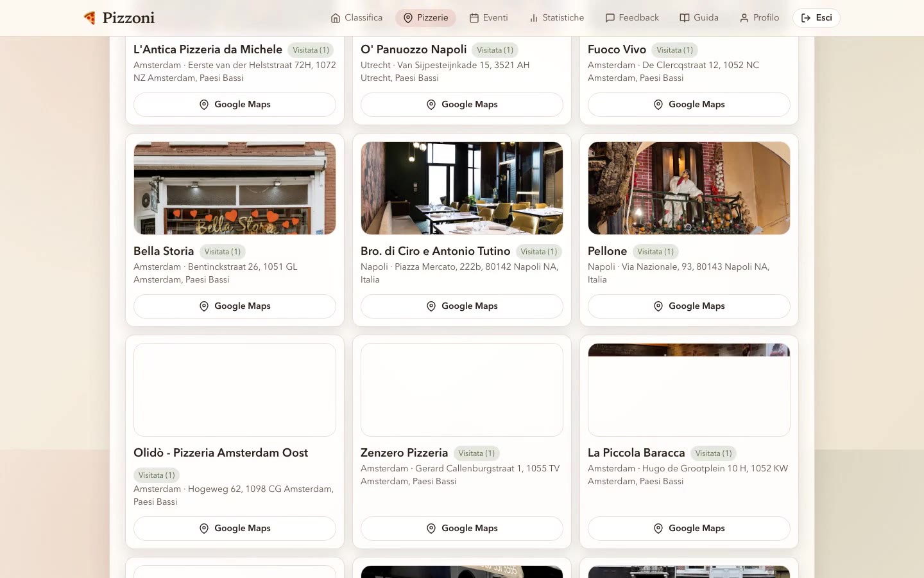Click the Visitata (1) badge on Bella Storia
The image size is (924, 578).
(223, 252)
